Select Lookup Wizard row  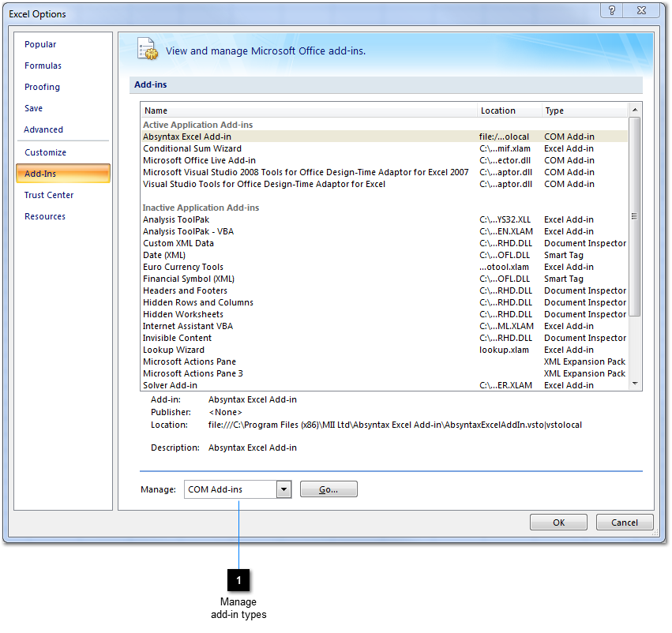point(385,350)
